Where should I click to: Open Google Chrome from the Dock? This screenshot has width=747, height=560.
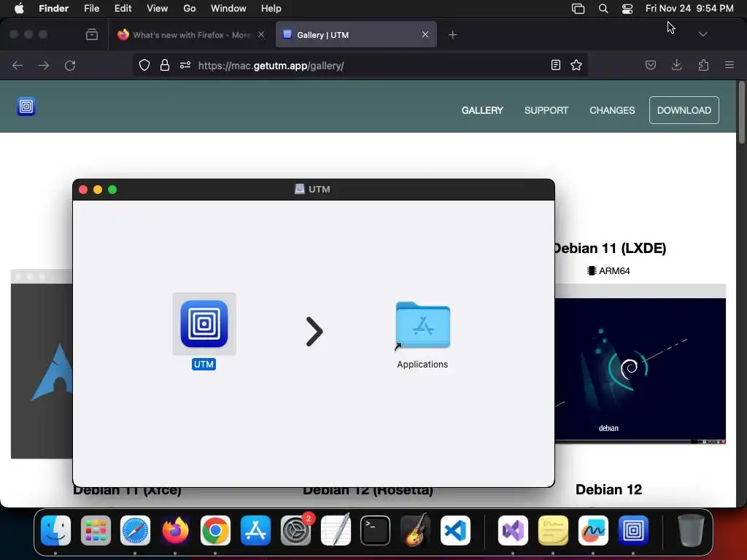[215, 530]
